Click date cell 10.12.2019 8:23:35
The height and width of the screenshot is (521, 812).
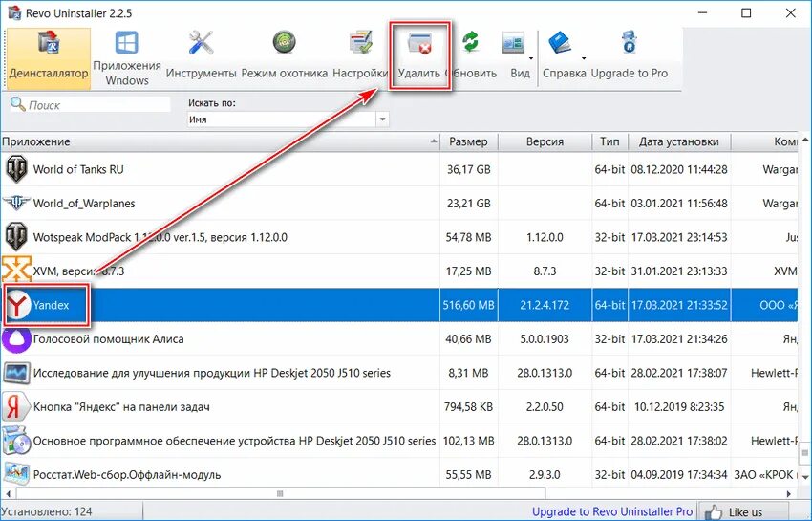[x=679, y=407]
